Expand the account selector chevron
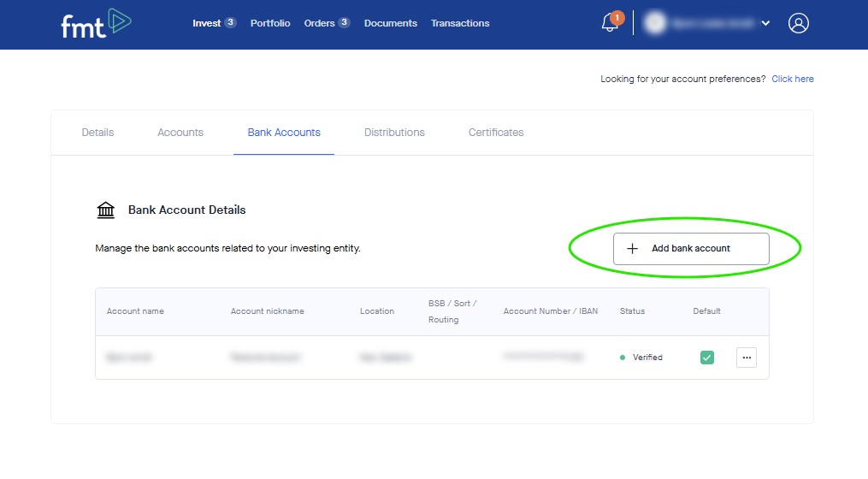This screenshot has width=868, height=479. coord(765,24)
